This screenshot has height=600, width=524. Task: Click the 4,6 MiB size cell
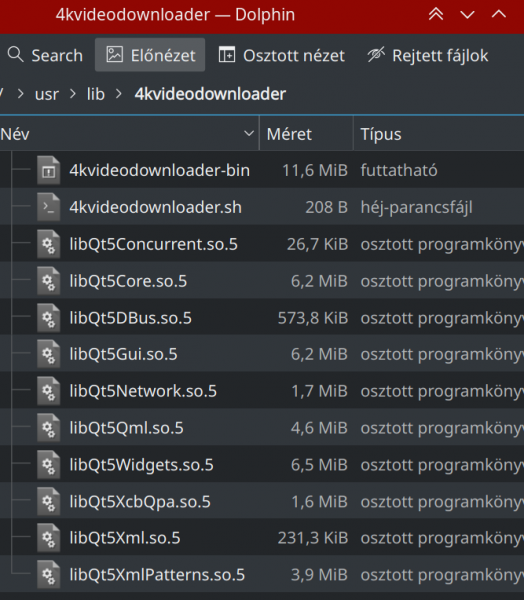click(319, 428)
